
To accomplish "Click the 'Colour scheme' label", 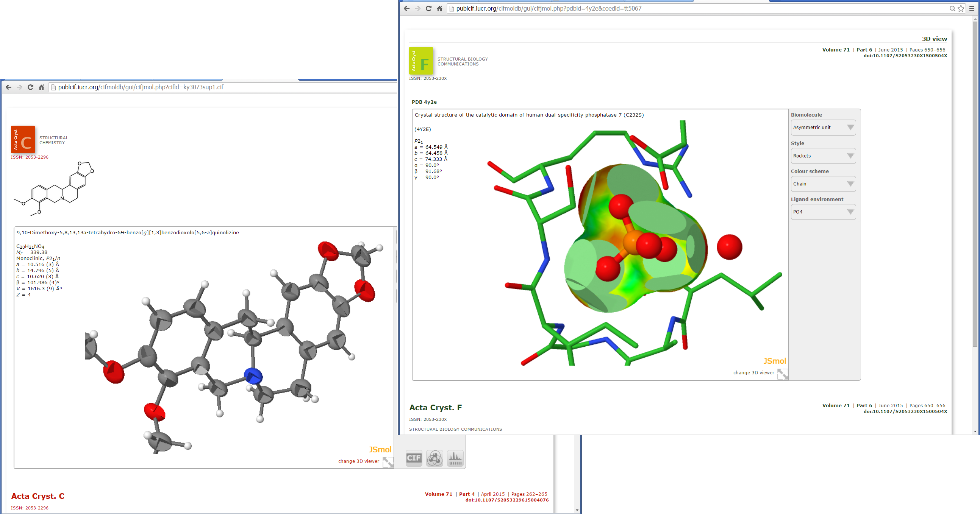I will point(810,171).
